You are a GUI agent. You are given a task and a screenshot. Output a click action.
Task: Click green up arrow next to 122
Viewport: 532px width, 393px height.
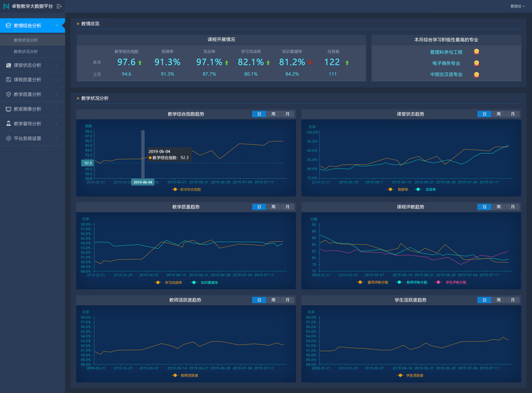pyautogui.click(x=347, y=63)
